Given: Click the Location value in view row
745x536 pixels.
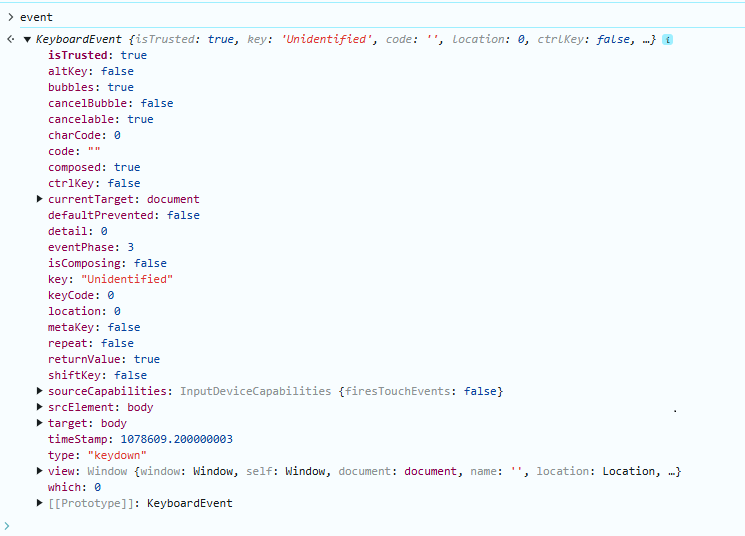Looking at the screenshot, I should tap(628, 471).
